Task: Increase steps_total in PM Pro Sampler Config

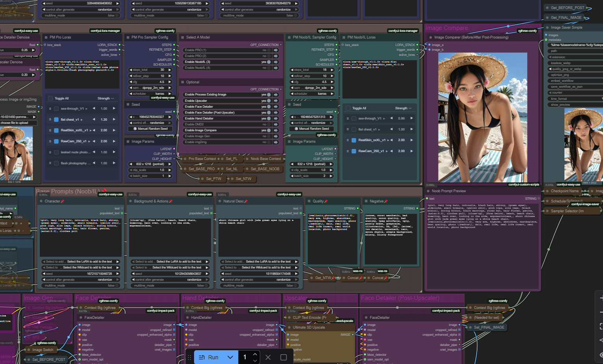Action: coord(170,70)
